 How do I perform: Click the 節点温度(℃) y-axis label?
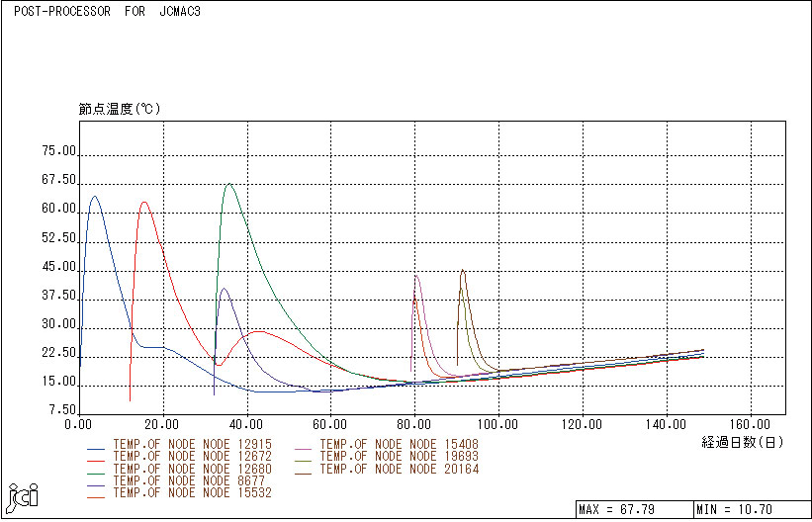click(x=120, y=109)
